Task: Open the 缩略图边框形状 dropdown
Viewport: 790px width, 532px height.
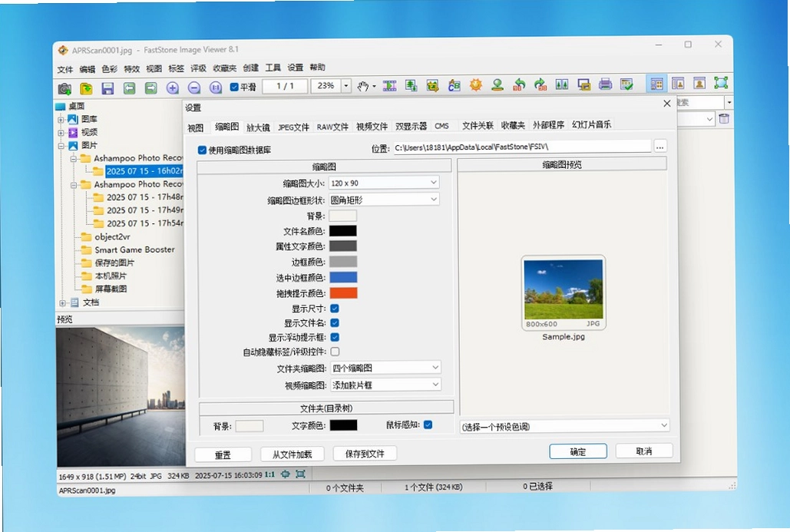Action: 384,200
